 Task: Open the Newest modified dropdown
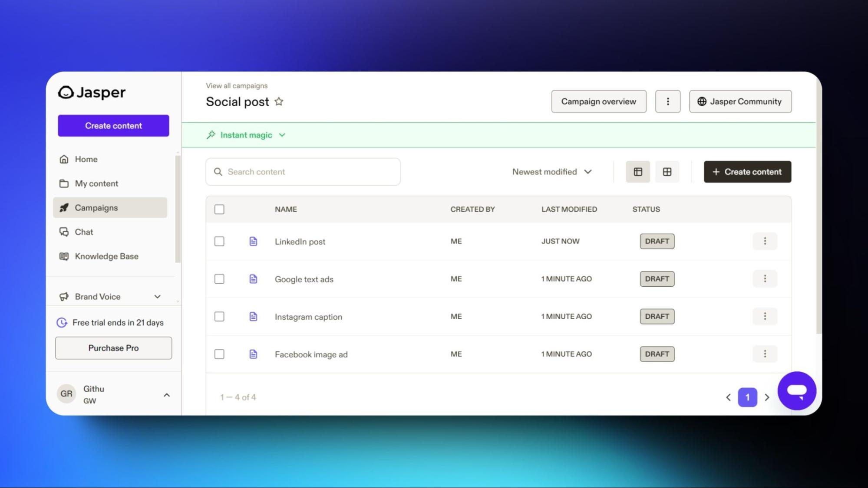point(551,172)
